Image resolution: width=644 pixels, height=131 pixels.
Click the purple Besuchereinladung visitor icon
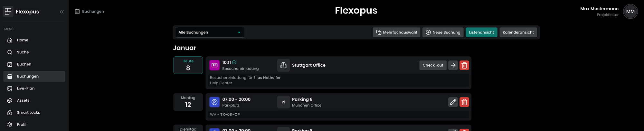pyautogui.click(x=214, y=65)
